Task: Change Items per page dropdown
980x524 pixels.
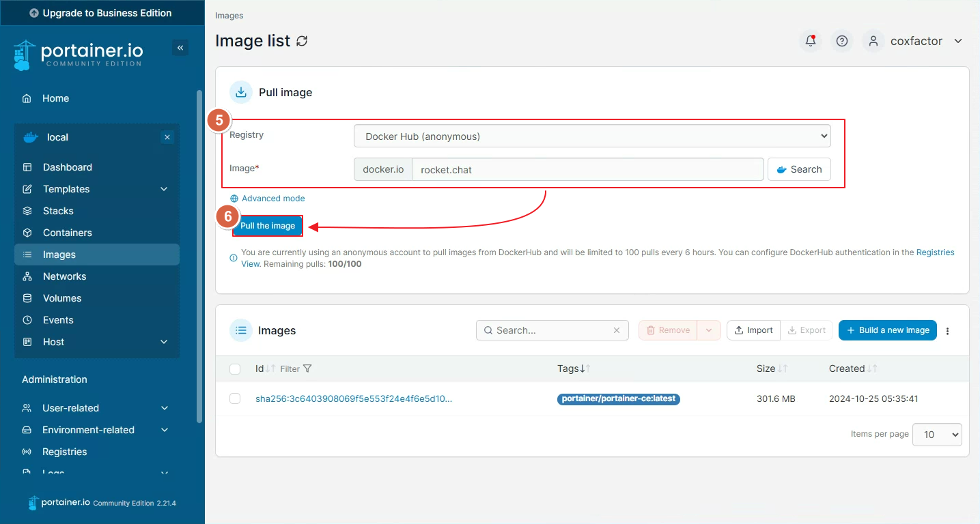Action: (x=937, y=435)
